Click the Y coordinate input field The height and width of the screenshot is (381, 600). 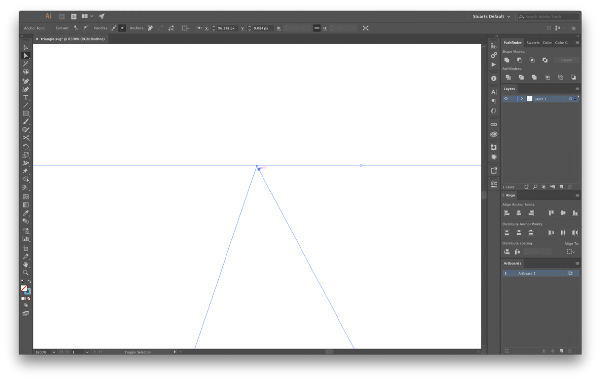pyautogui.click(x=263, y=28)
